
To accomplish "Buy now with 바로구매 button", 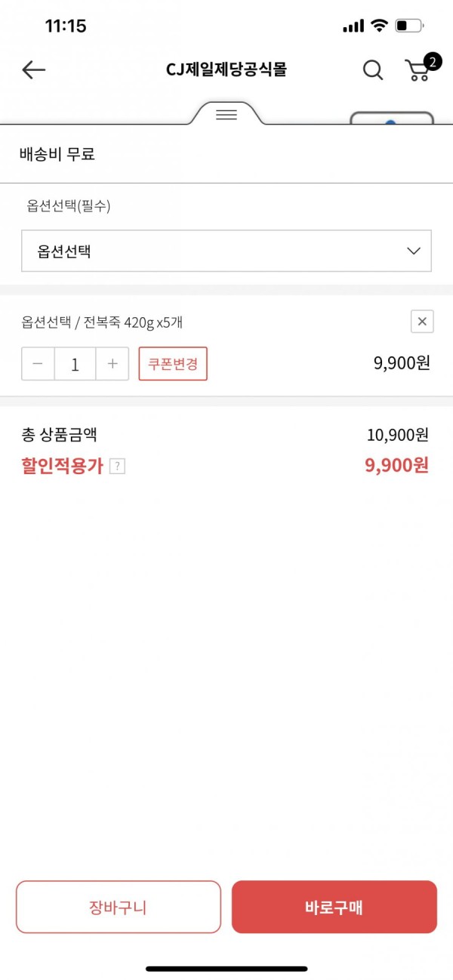I will point(334,907).
